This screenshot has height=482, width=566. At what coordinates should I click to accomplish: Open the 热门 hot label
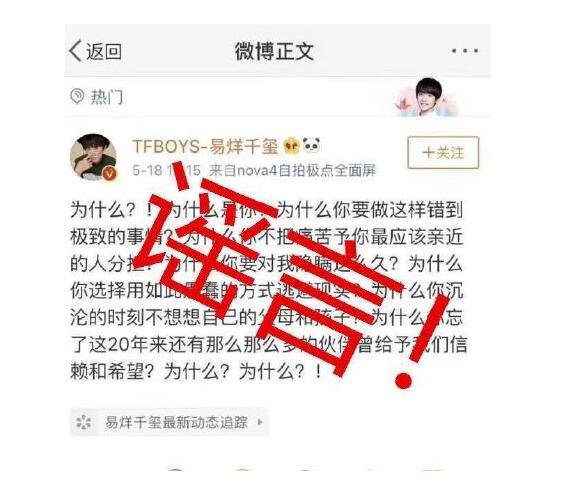tap(106, 97)
